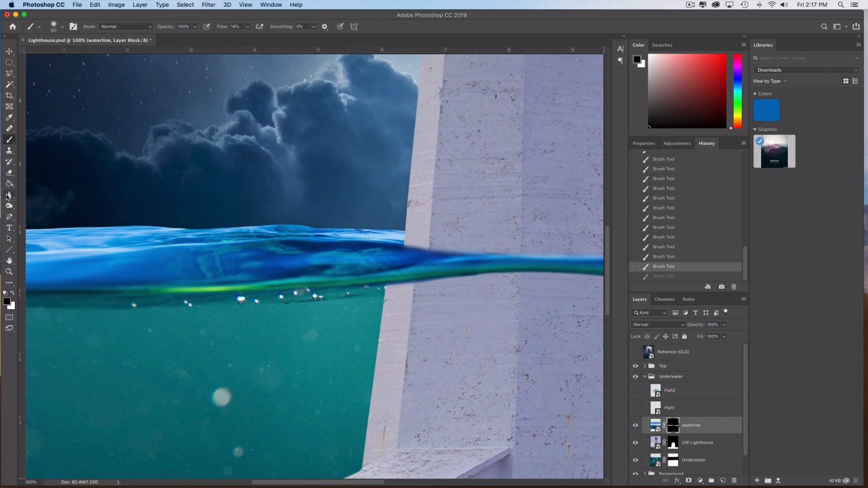Choose the Horizontal Type tool
The height and width of the screenshot is (488, 868).
point(9,228)
